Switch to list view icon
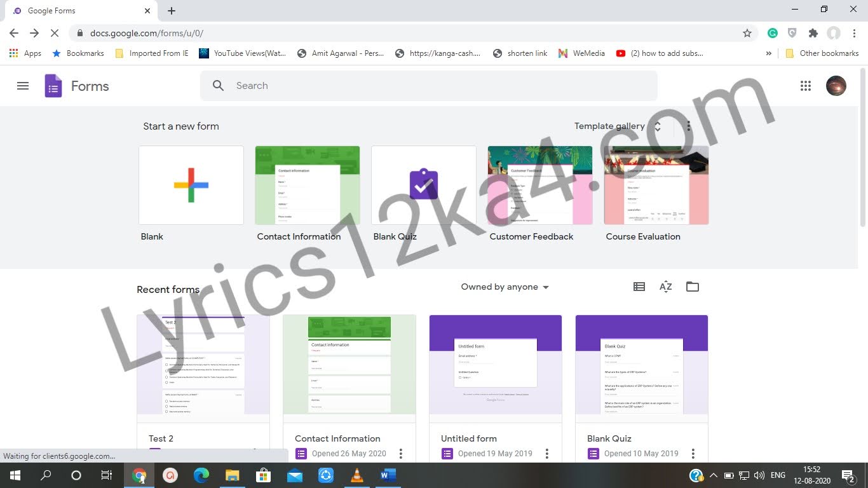The height and width of the screenshot is (488, 868). point(639,287)
